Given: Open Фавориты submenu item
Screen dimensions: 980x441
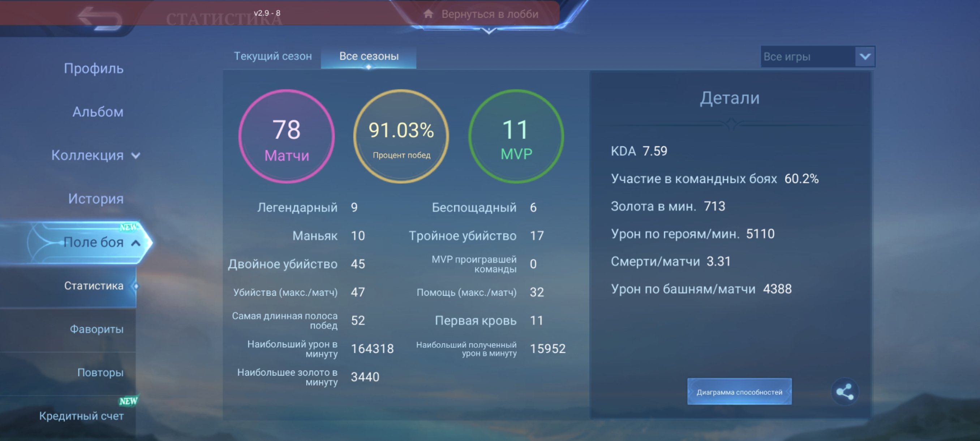Looking at the screenshot, I should 96,329.
